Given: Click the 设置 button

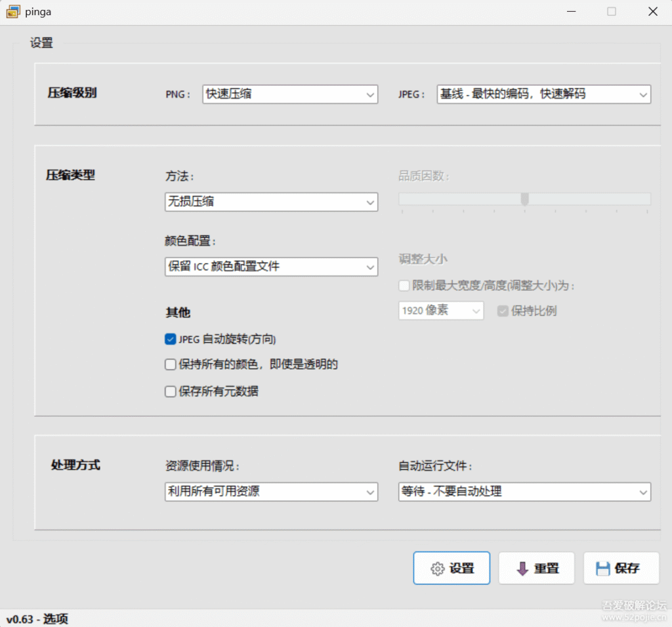Looking at the screenshot, I should 451,568.
